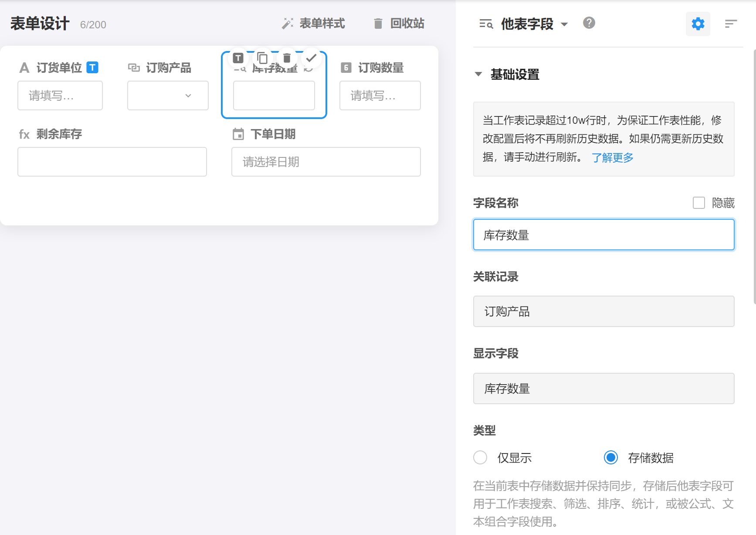Collapse the 基础设置 section
The height and width of the screenshot is (535, 756).
(478, 74)
